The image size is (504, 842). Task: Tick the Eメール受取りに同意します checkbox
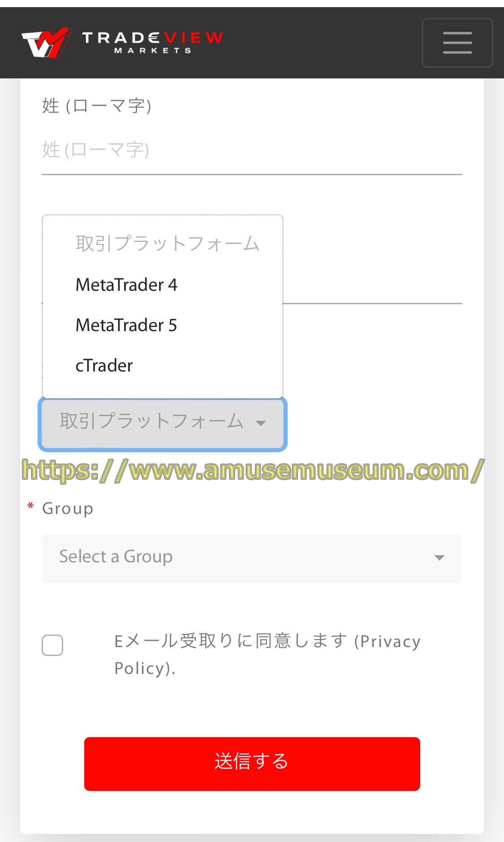52,645
